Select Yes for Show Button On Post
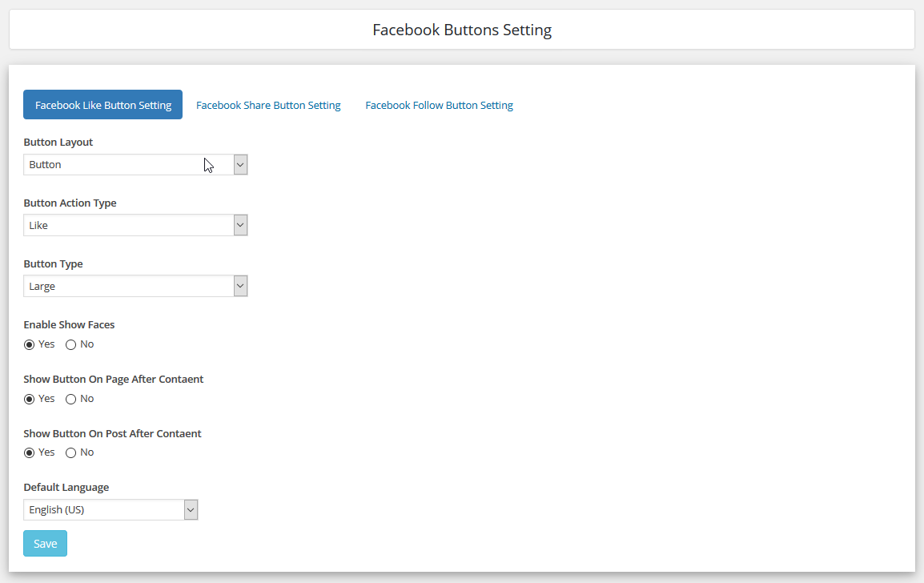Screen dimensions: 924x583 [29, 452]
